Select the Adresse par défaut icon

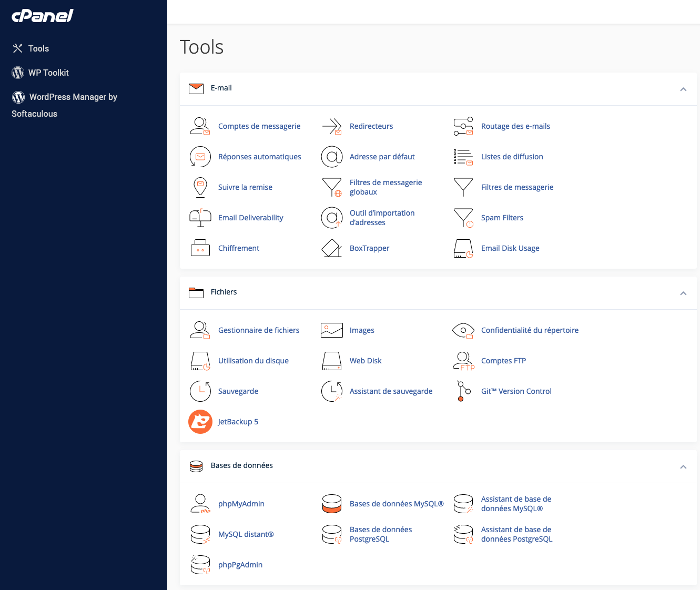tap(332, 157)
